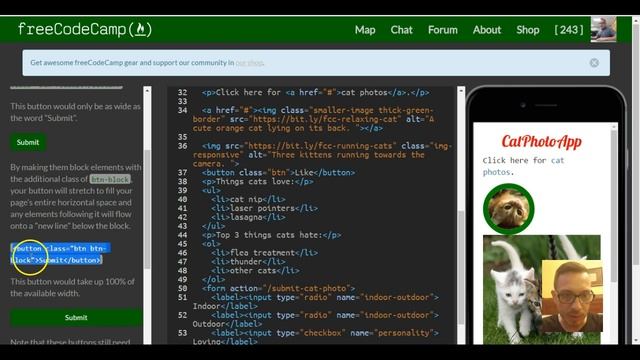Click line 50 form action code
This screenshot has height=360, width=640.
click(278, 289)
